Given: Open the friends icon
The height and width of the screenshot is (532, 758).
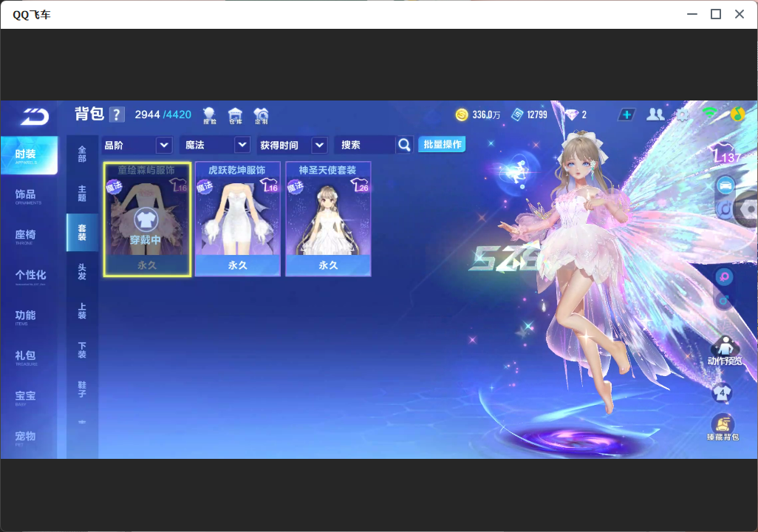Looking at the screenshot, I should 655,114.
